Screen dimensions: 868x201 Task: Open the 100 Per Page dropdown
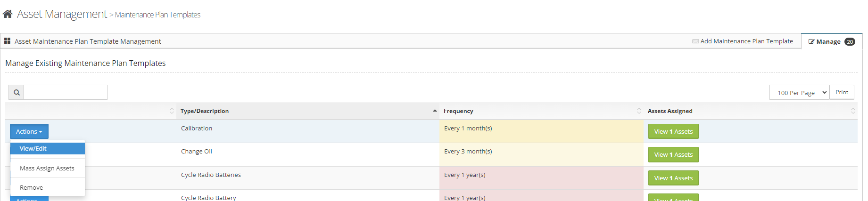(799, 93)
